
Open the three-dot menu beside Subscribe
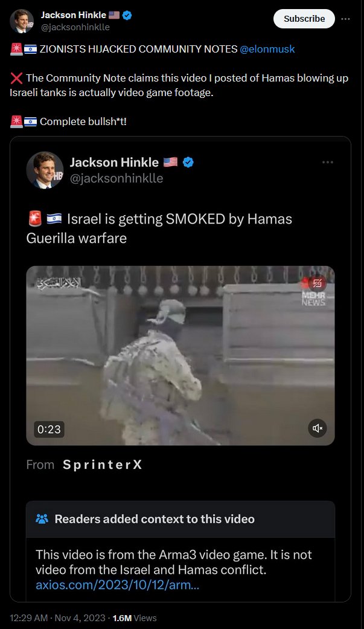(x=345, y=19)
